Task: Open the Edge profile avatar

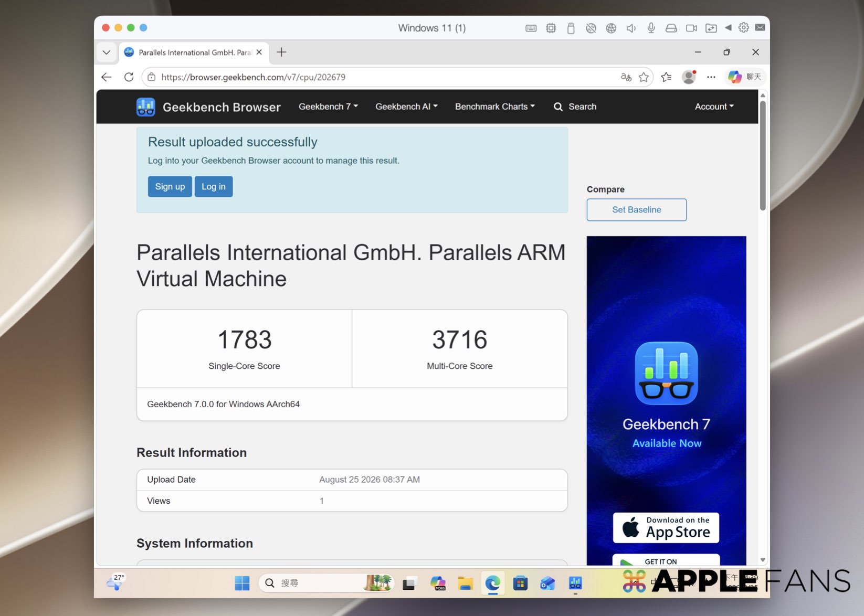Action: coord(689,77)
